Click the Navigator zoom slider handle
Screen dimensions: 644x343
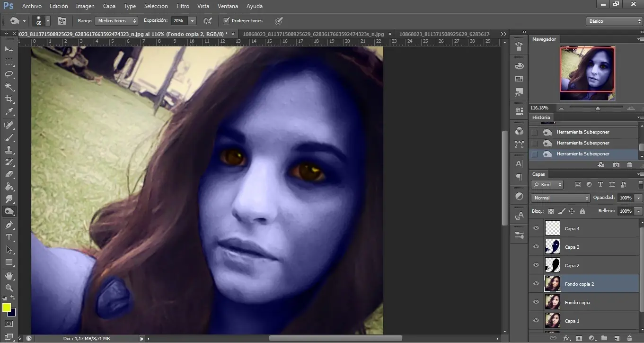point(598,108)
